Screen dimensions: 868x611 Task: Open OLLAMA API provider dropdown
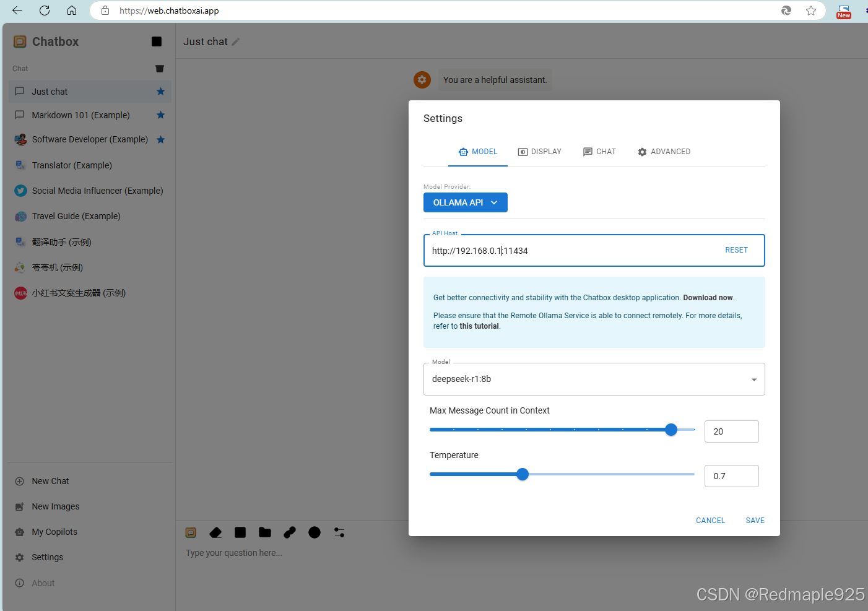pos(466,202)
